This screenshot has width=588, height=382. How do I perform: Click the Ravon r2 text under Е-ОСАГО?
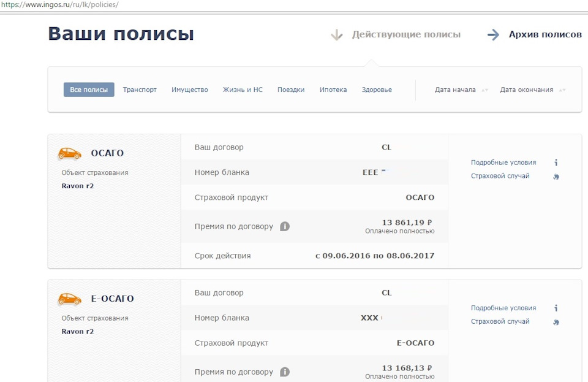[78, 332]
